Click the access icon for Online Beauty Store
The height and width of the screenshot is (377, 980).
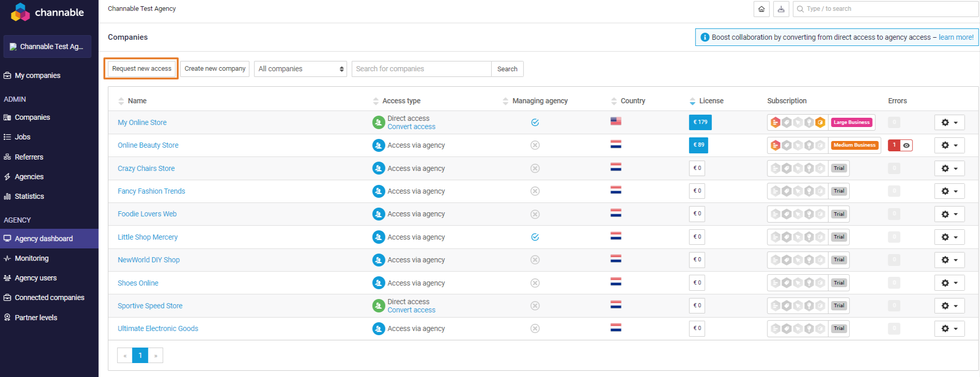point(379,145)
